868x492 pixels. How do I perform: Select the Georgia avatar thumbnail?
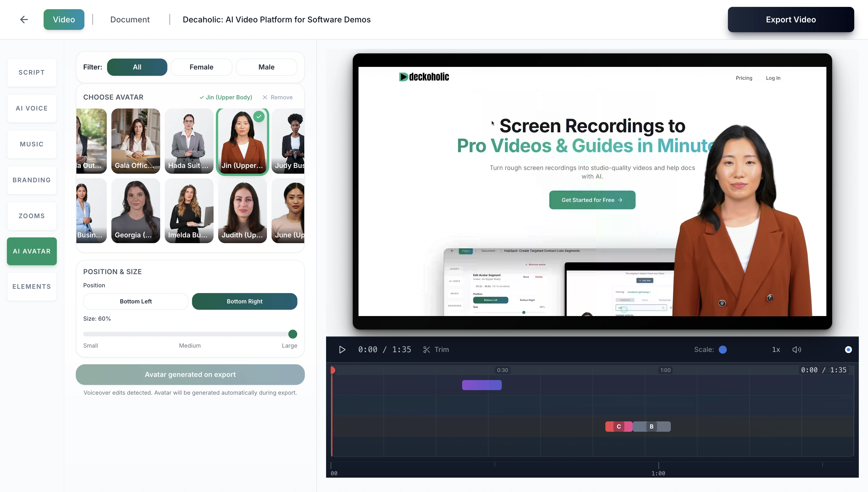click(135, 211)
